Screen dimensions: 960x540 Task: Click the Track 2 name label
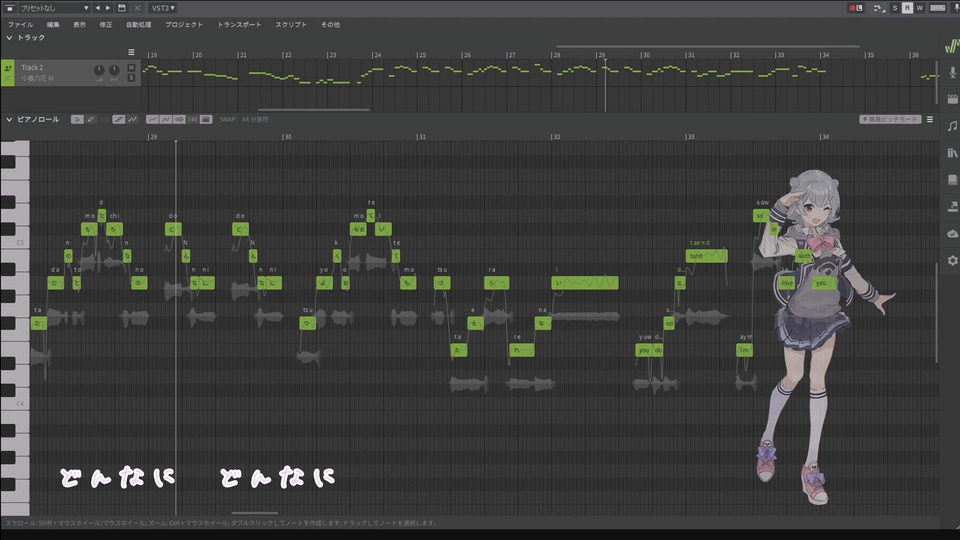[x=32, y=67]
